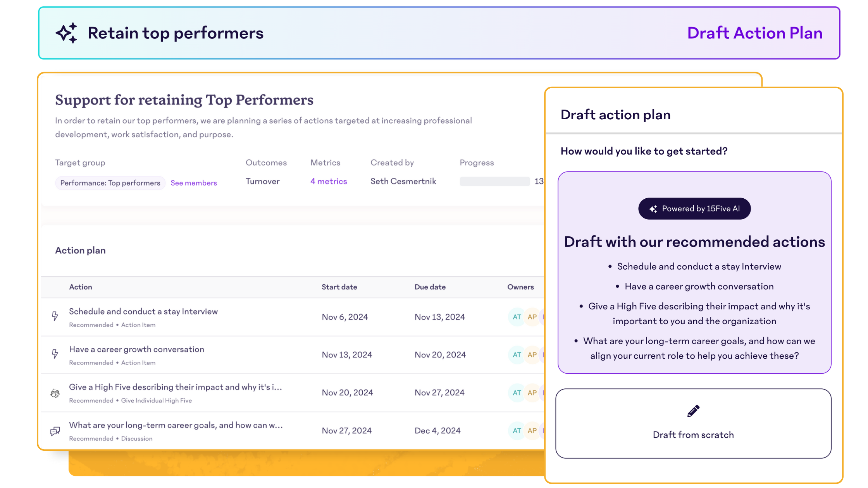The image size is (868, 488).
Task: Click the Start date column header
Action: click(339, 287)
